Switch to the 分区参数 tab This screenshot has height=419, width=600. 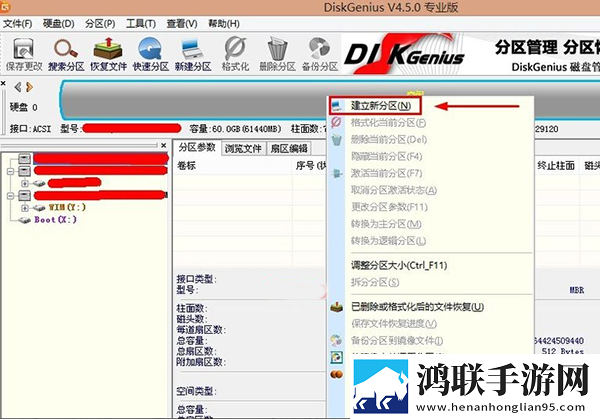197,148
